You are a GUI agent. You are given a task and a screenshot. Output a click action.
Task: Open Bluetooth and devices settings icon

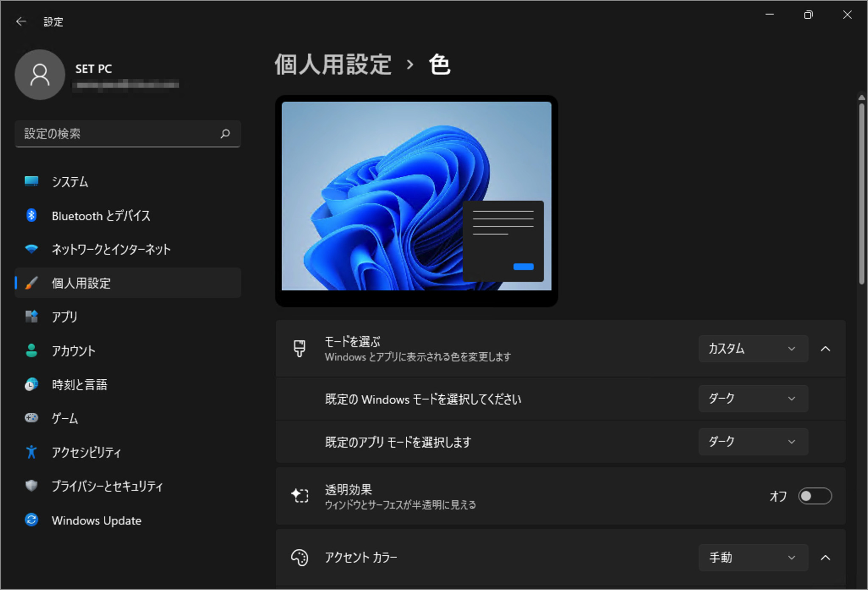(x=31, y=215)
